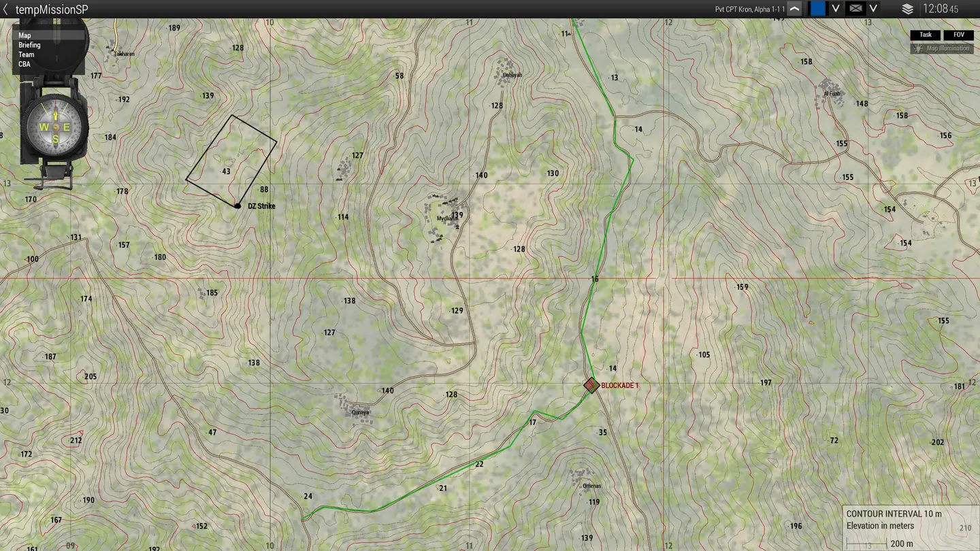
Task: Toggle the FOV display button
Action: tap(958, 35)
